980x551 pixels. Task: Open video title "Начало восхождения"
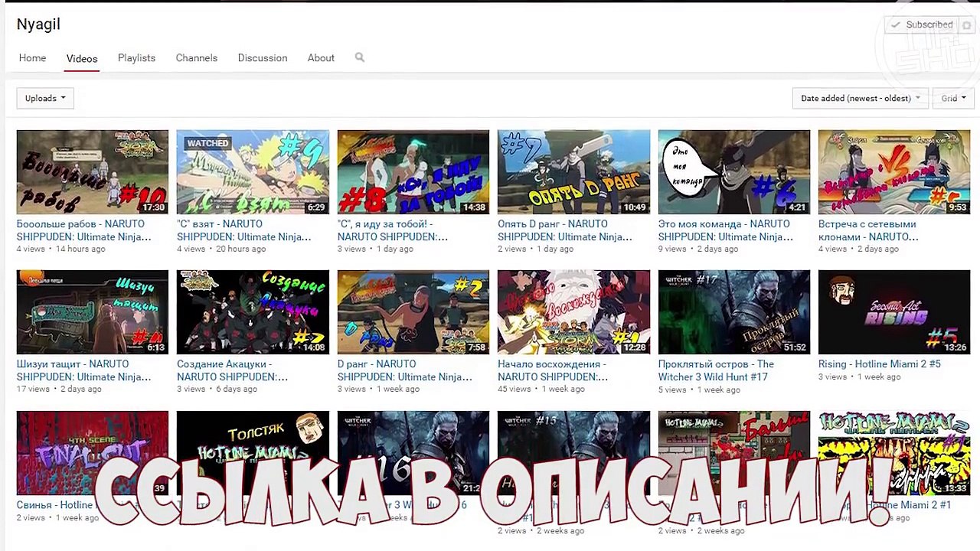tap(553, 370)
